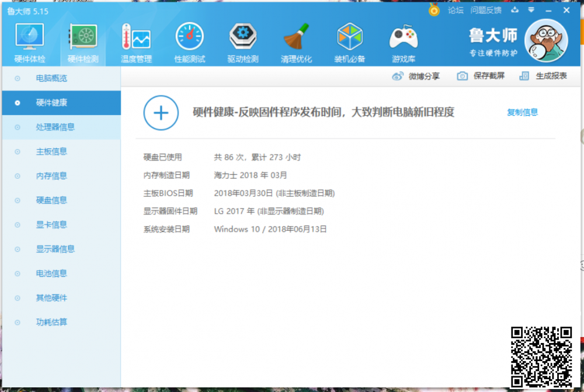Select the 驱动检测 driver detection tool
Image resolution: width=584 pixels, height=392 pixels.
[243, 41]
